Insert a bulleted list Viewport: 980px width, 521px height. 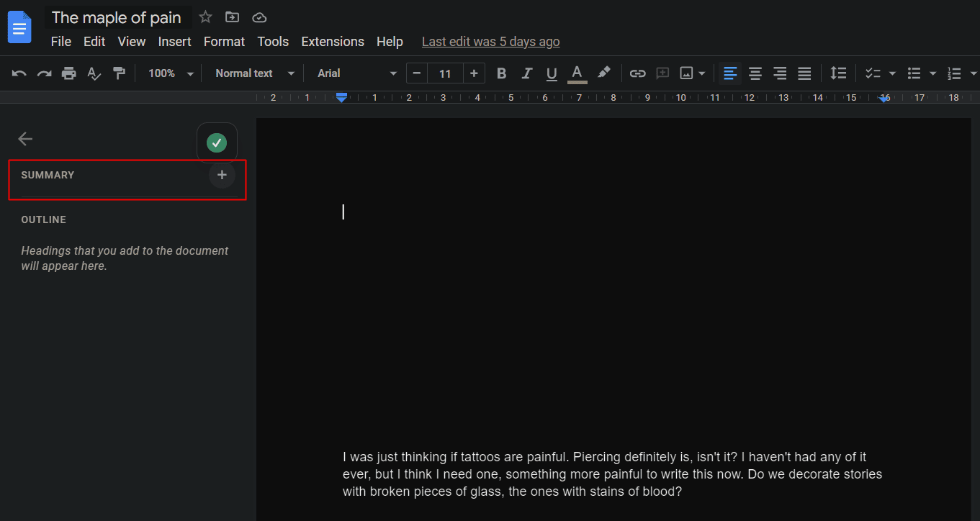click(914, 73)
